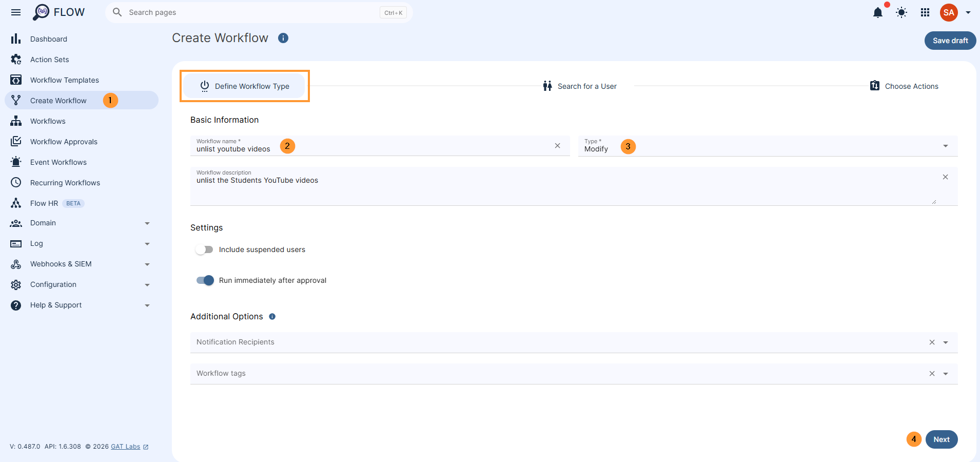Expand the Domain menu section
This screenshot has height=462, width=980.
(147, 223)
